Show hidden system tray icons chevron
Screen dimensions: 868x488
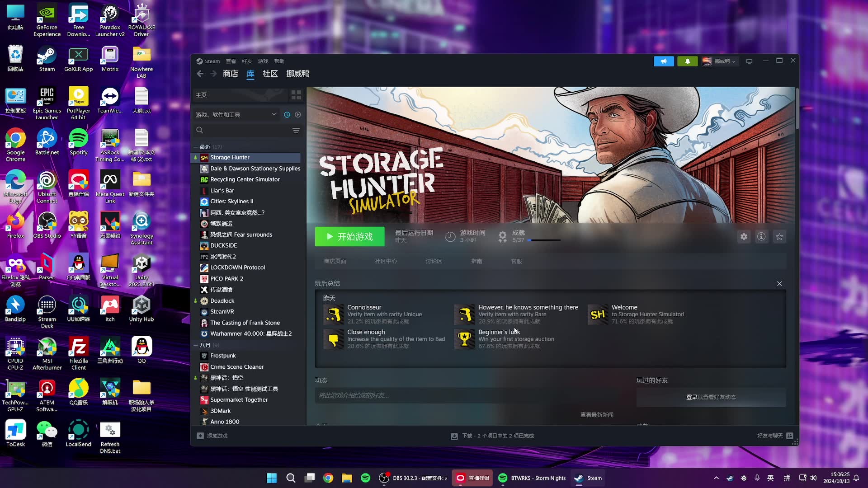click(x=716, y=478)
